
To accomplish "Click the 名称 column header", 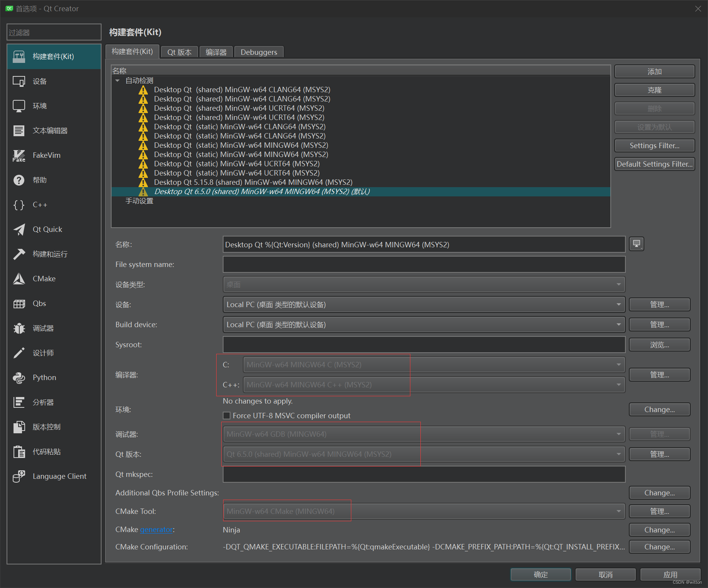I will [361, 71].
